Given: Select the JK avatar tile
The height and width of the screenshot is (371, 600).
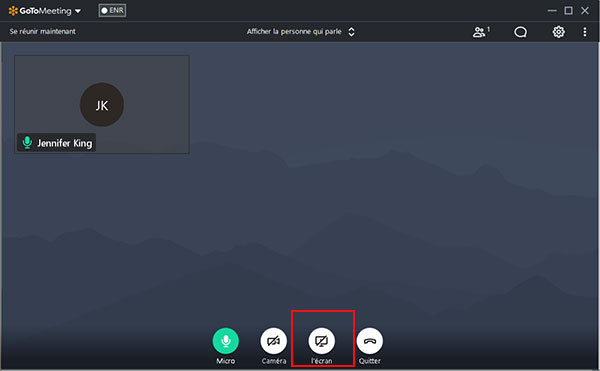Looking at the screenshot, I should pyautogui.click(x=102, y=104).
